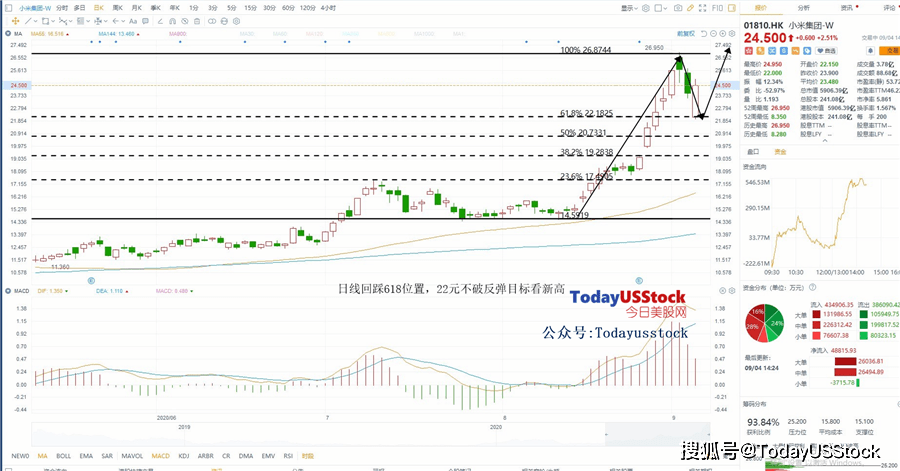
Task: Open the layout square dropdown
Action: (661, 8)
